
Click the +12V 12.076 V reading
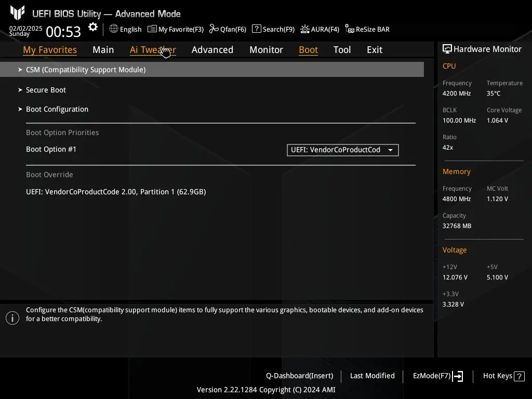pyautogui.click(x=455, y=277)
